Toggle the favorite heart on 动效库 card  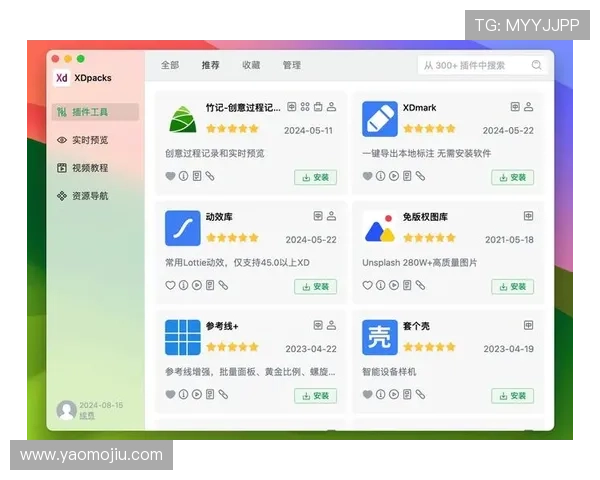170,285
